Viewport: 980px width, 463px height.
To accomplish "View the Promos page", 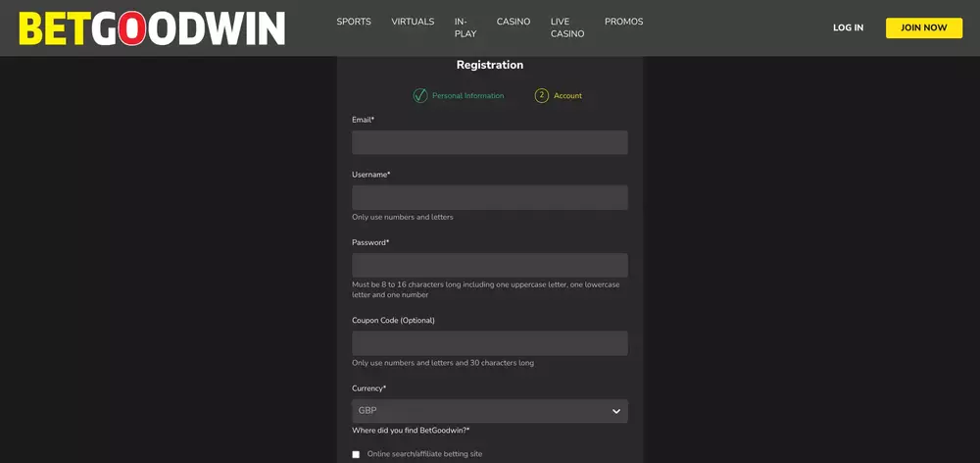I will point(623,22).
